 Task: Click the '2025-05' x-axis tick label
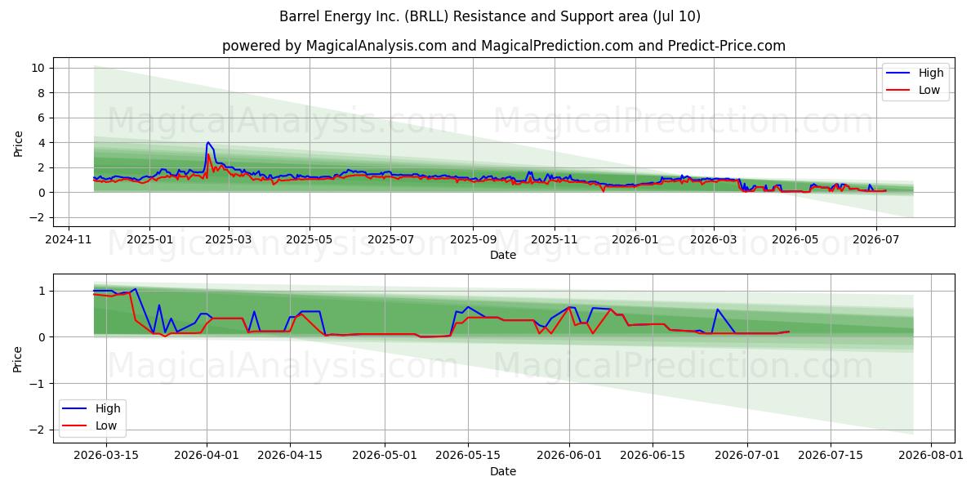tap(310, 240)
